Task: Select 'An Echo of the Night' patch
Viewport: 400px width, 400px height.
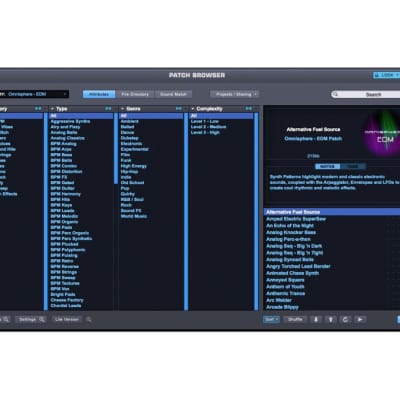Action: point(290,226)
